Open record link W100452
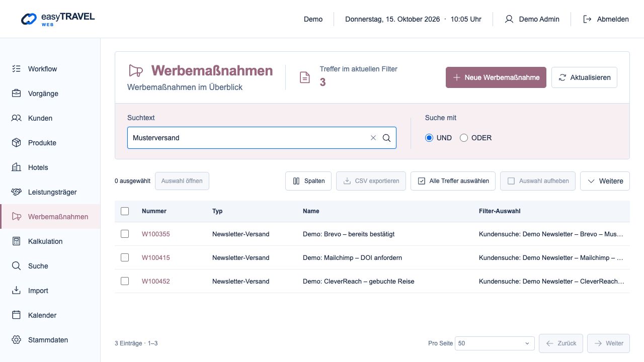 (156, 281)
